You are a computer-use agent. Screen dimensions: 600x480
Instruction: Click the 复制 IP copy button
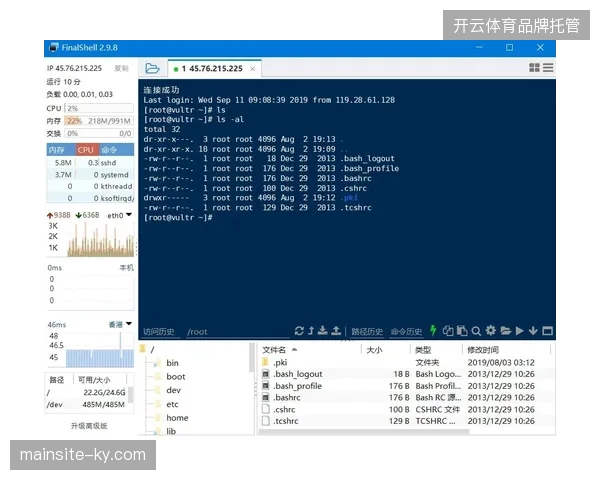point(121,68)
